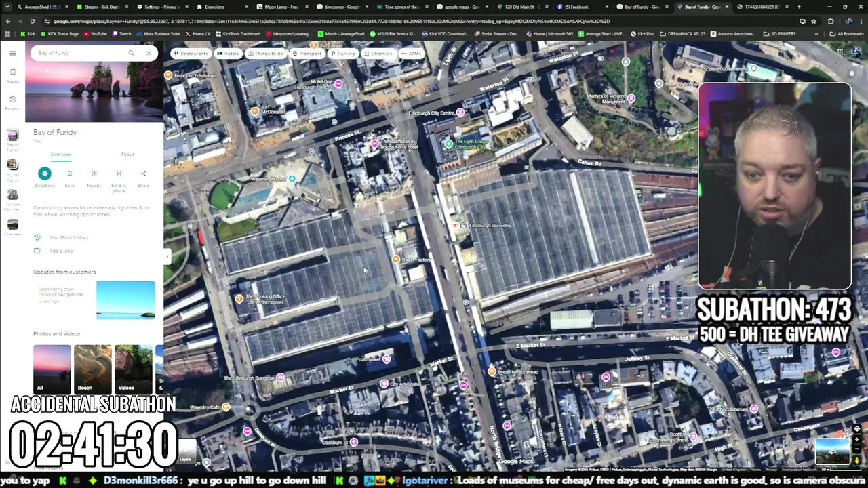Filter map by Parking chip
Viewport: 868px width, 488px height.
[342, 54]
